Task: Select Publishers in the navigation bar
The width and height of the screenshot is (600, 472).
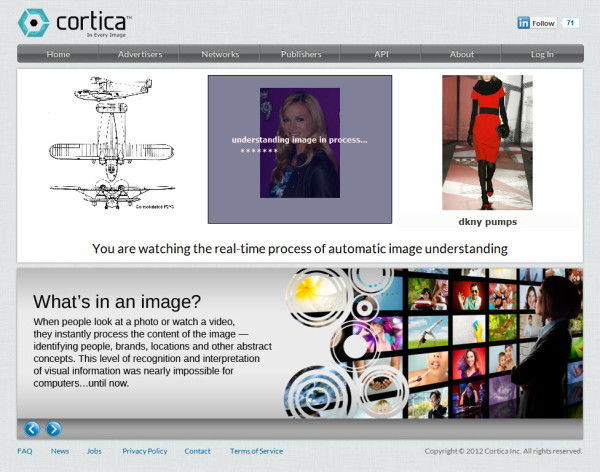Action: [x=301, y=54]
